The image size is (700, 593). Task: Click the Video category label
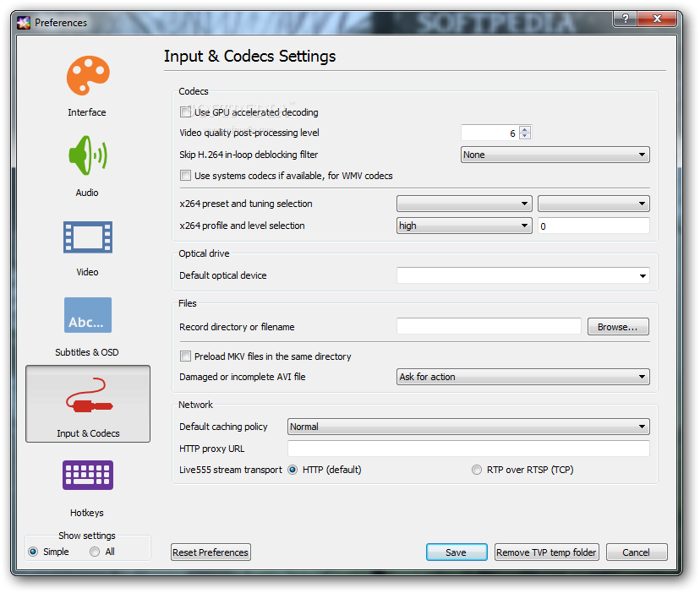click(x=87, y=272)
